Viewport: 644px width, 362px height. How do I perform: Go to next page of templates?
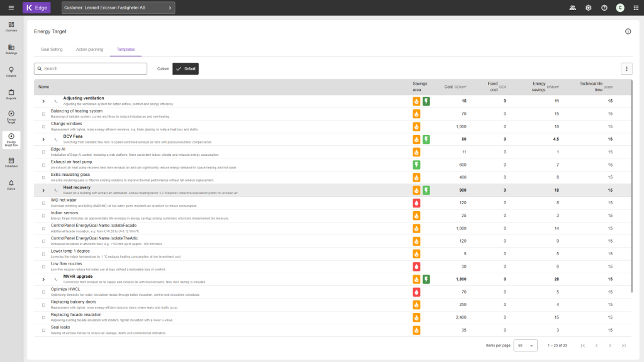[x=610, y=346]
